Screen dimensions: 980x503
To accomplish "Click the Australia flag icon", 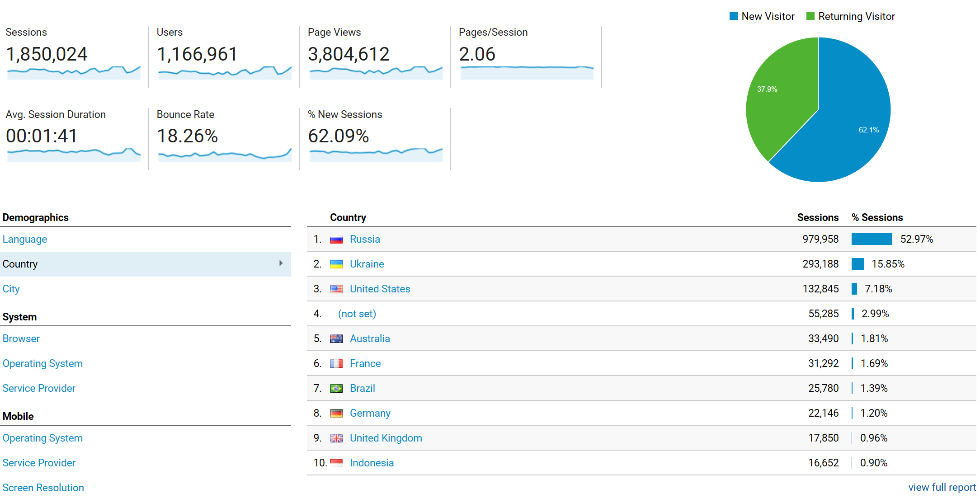I will click(x=336, y=338).
